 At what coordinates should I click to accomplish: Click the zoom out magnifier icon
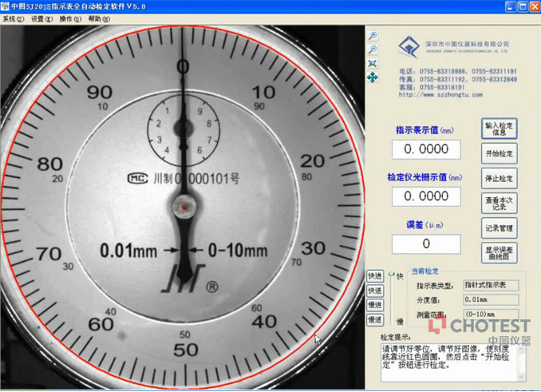pos(372,50)
